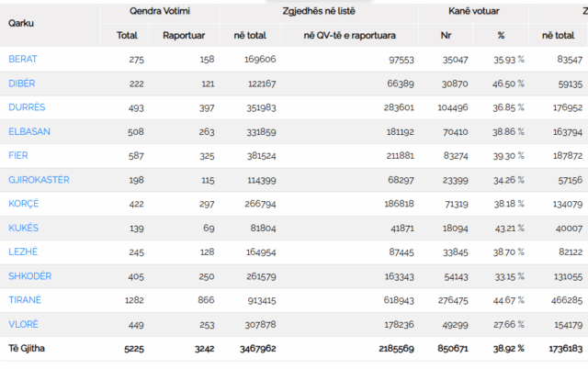The width and height of the screenshot is (588, 369).
Task: Open the SHKODËR district link
Action: click(30, 276)
